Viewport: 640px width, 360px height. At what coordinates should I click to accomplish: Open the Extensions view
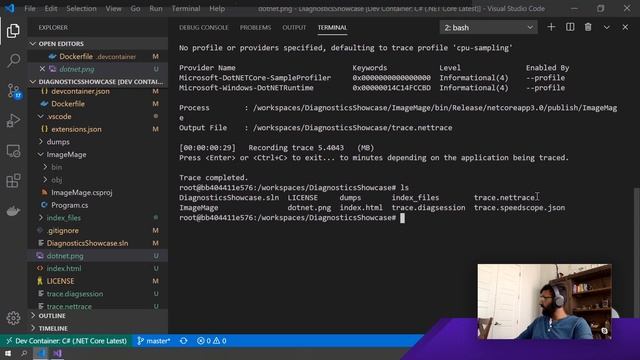13,181
